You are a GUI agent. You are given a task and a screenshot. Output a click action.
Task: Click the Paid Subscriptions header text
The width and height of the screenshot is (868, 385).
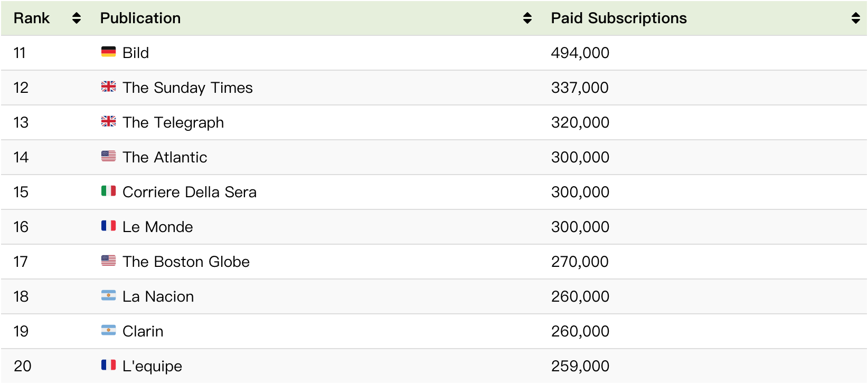[618, 18]
